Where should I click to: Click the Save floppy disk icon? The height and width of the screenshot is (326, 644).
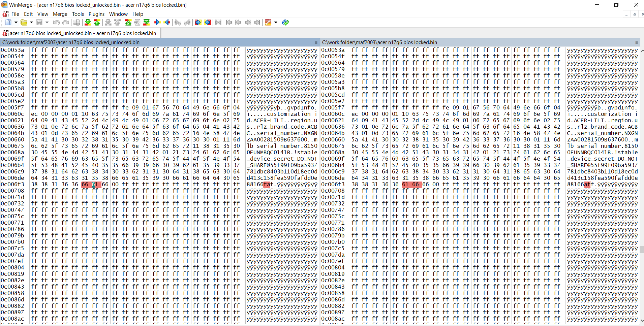tap(39, 22)
